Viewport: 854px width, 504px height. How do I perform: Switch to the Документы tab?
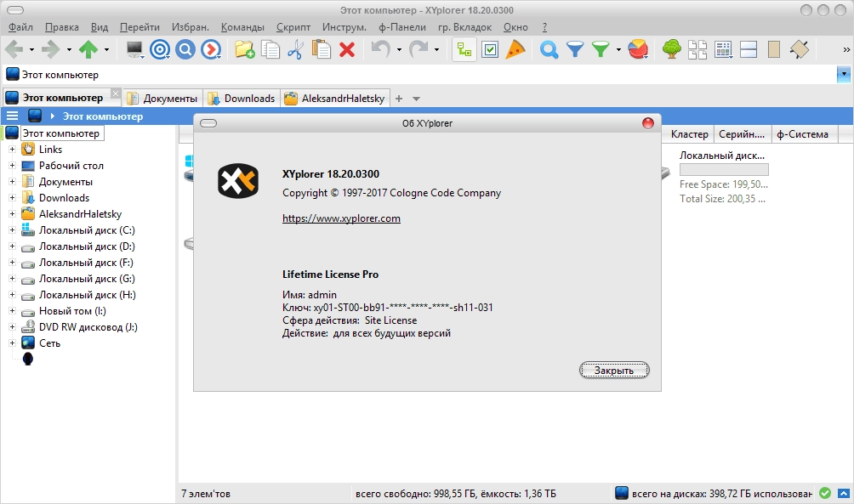click(162, 99)
